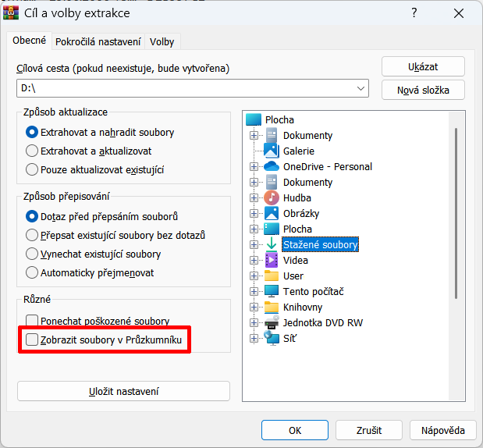Click the Galerie icon in folder tree
The width and height of the screenshot is (483, 448).
pyautogui.click(x=272, y=151)
